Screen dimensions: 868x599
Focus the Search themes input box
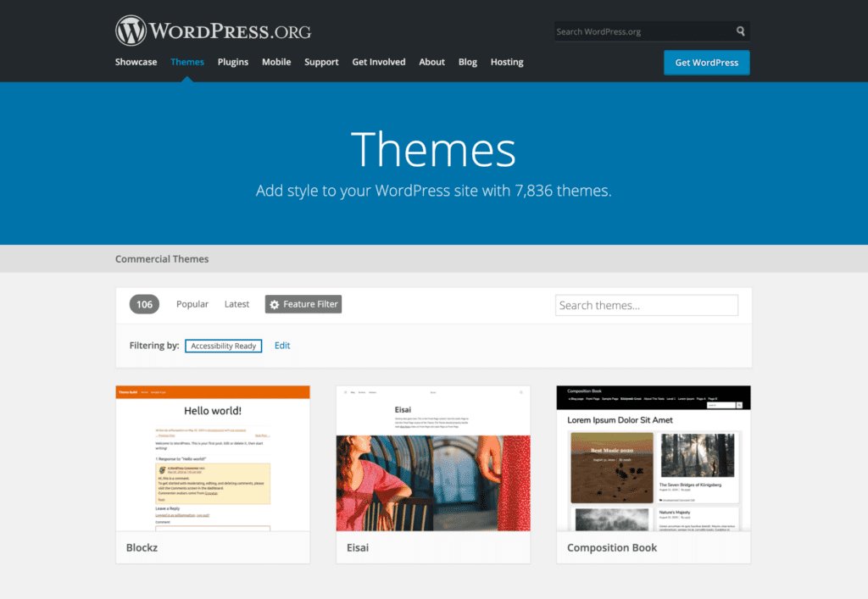pyautogui.click(x=647, y=305)
